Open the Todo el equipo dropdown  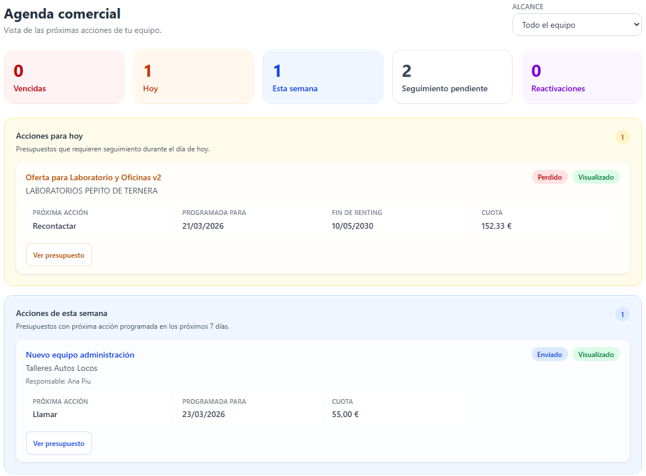click(577, 24)
